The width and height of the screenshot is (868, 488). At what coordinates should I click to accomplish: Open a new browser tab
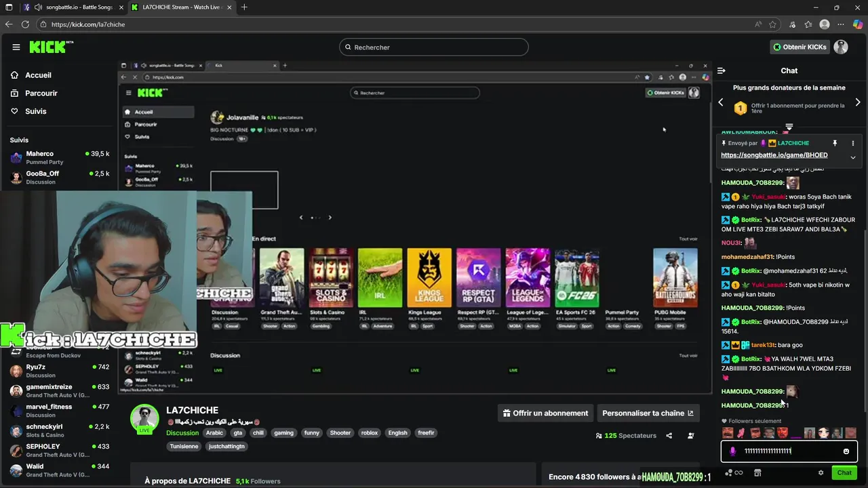point(244,7)
